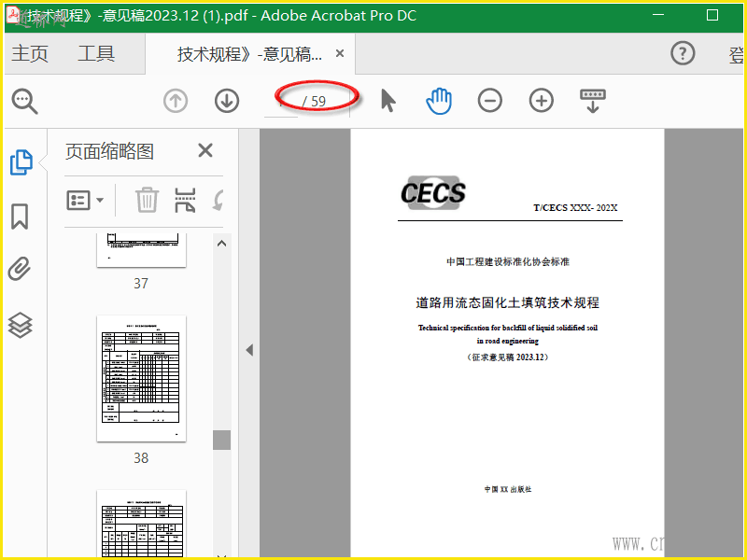Click the 征求意见稿 2023.12 line
Viewport: 747px width, 560px height.
pyautogui.click(x=508, y=357)
